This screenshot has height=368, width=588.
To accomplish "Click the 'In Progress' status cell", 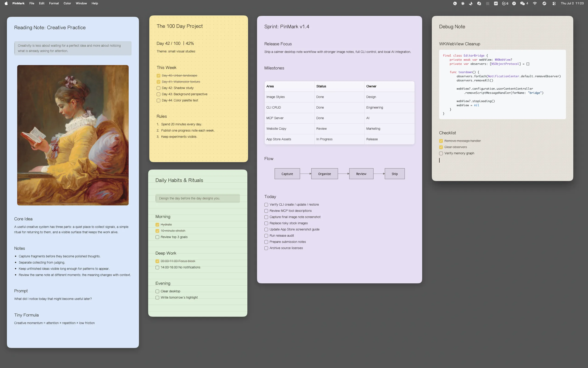I will [339, 139].
